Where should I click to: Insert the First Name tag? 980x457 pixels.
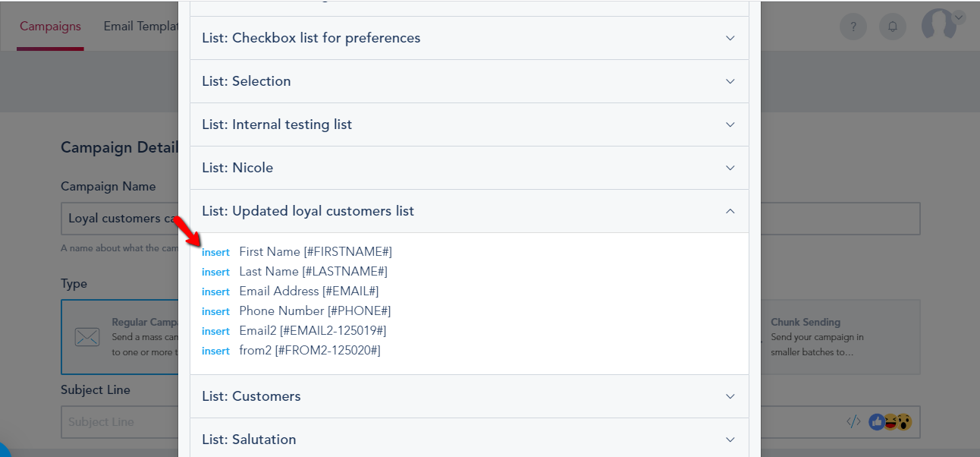[215, 253]
